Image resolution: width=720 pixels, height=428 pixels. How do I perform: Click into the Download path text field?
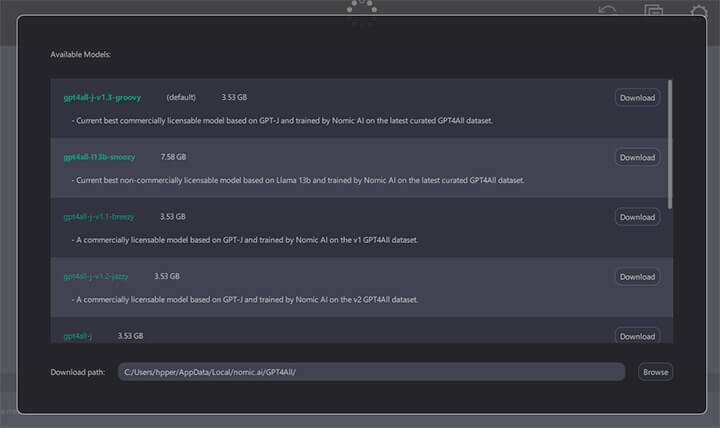coord(371,372)
